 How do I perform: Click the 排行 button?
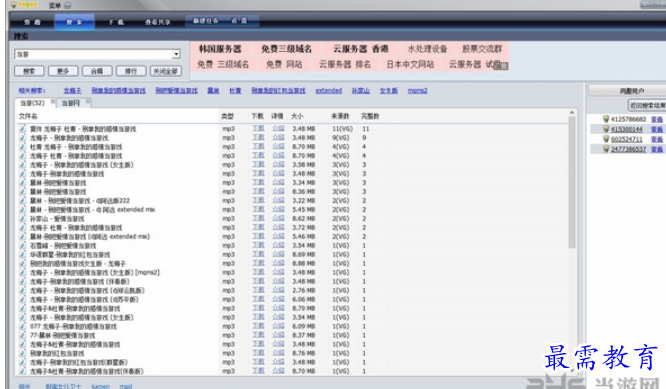(131, 71)
